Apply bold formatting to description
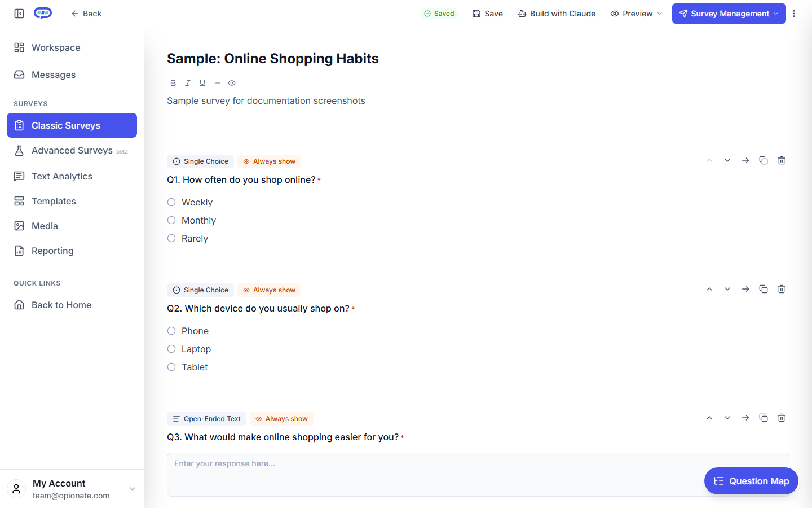The image size is (812, 508). tap(173, 83)
